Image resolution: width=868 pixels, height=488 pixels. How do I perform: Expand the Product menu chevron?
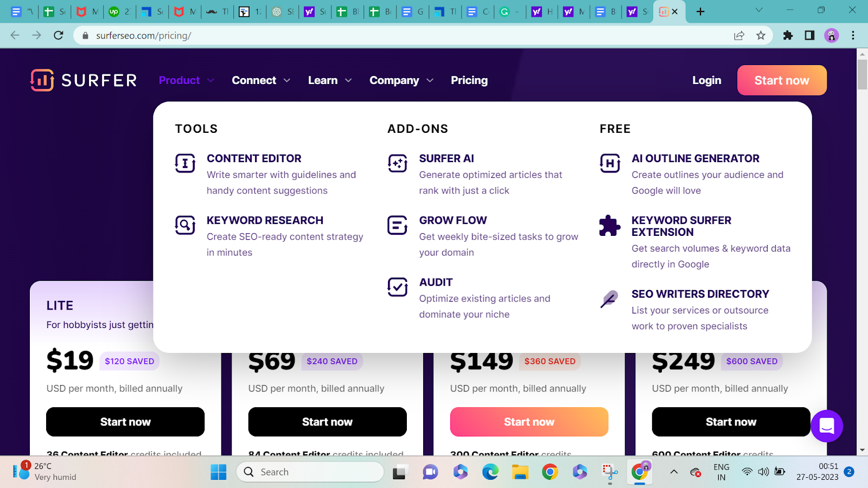click(210, 81)
